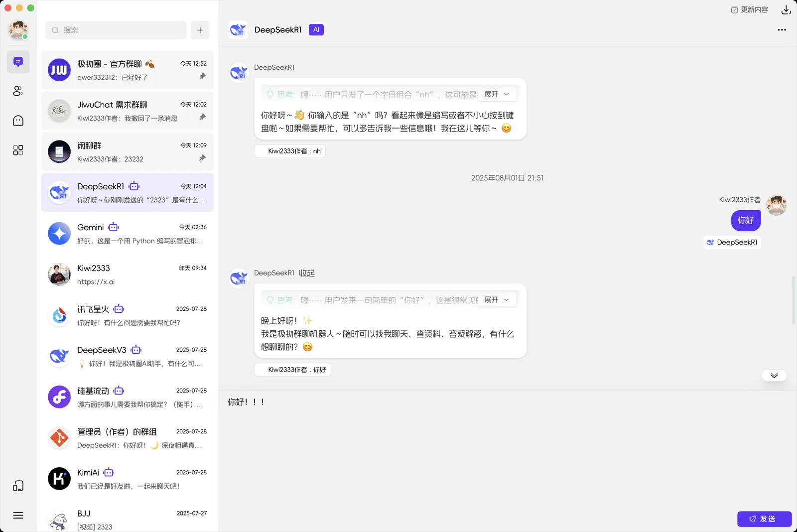Jump to latest with the down chevron
This screenshot has height=532, width=797.
(774, 376)
